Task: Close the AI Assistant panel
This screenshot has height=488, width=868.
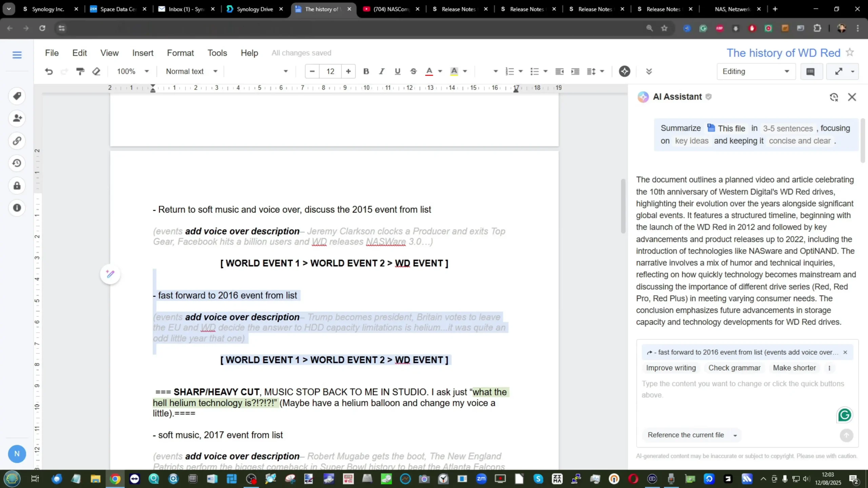Action: point(852,97)
